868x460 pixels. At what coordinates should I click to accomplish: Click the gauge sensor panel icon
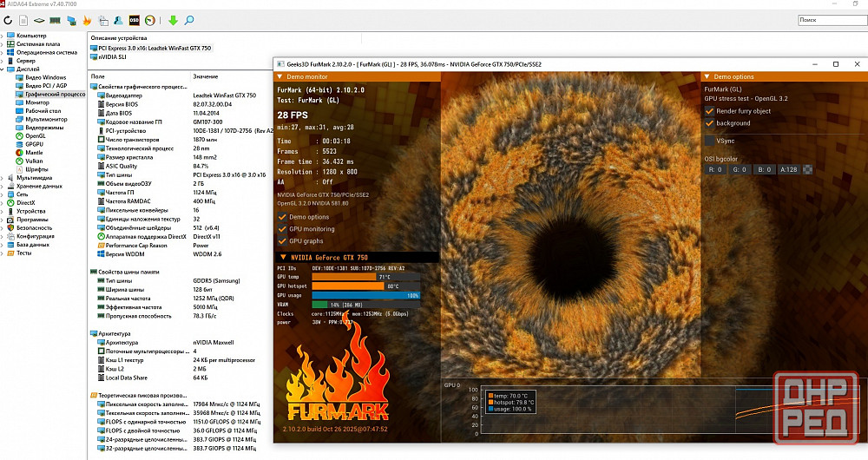click(150, 19)
